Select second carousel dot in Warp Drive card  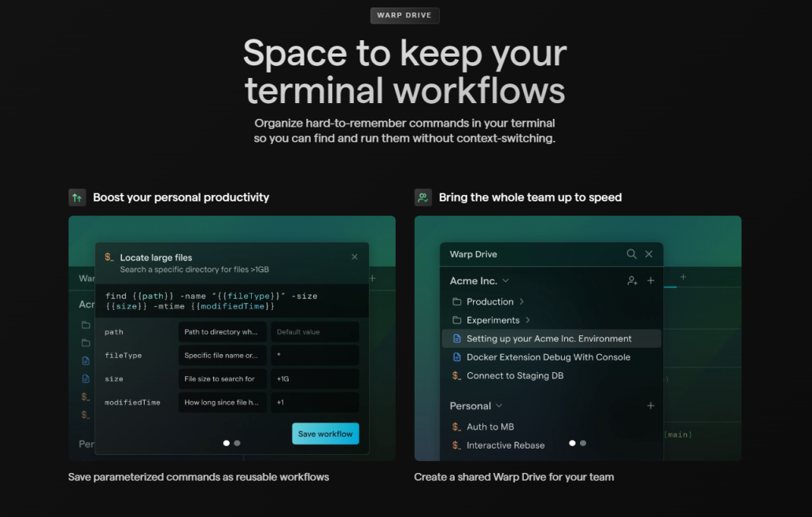(583, 443)
